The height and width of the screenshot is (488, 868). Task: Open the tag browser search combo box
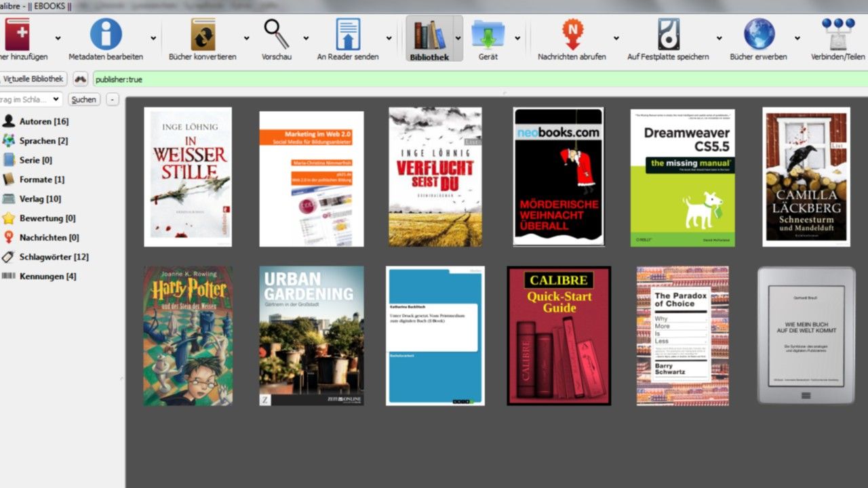pyautogui.click(x=31, y=100)
